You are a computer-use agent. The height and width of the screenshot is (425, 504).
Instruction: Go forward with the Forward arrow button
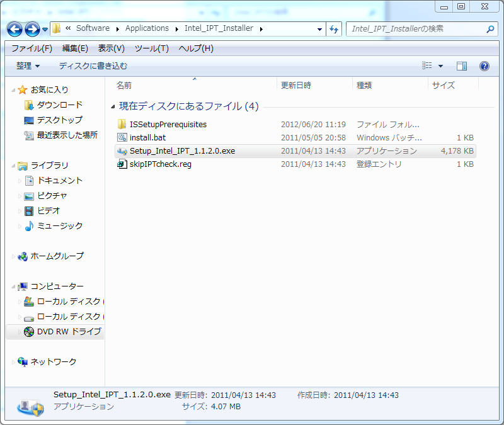(33, 29)
